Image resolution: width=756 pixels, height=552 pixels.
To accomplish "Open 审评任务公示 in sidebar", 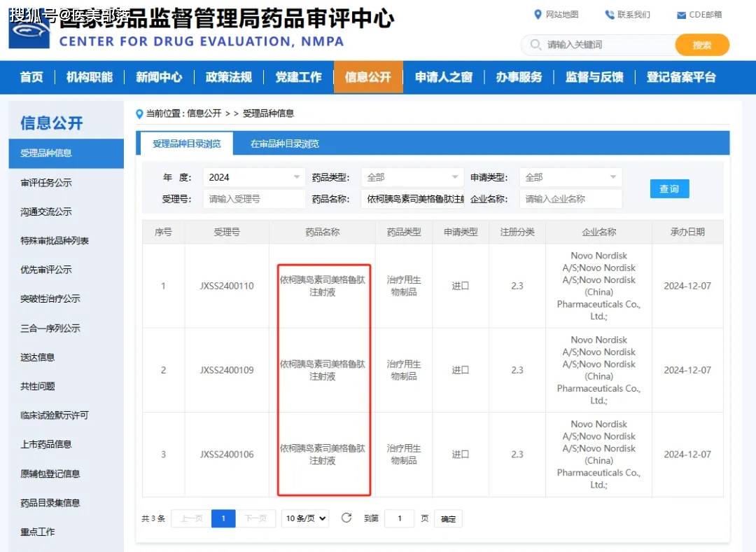I will pyautogui.click(x=45, y=183).
